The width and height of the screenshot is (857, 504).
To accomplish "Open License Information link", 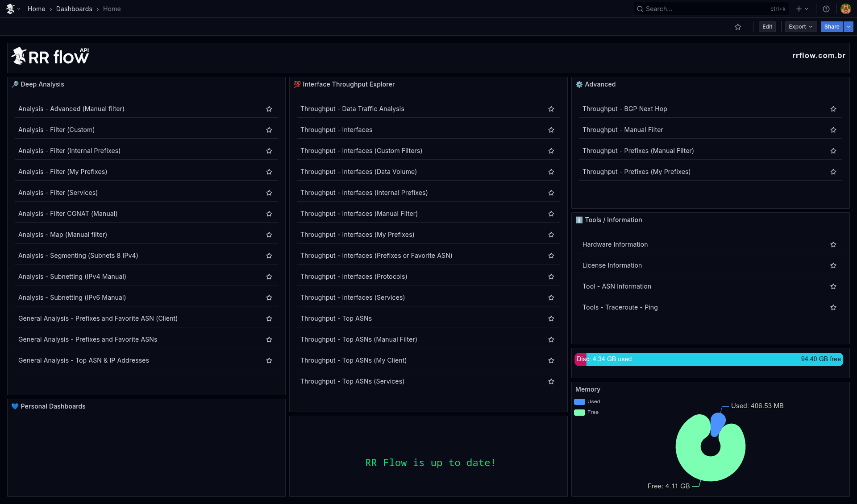I will [x=612, y=265].
